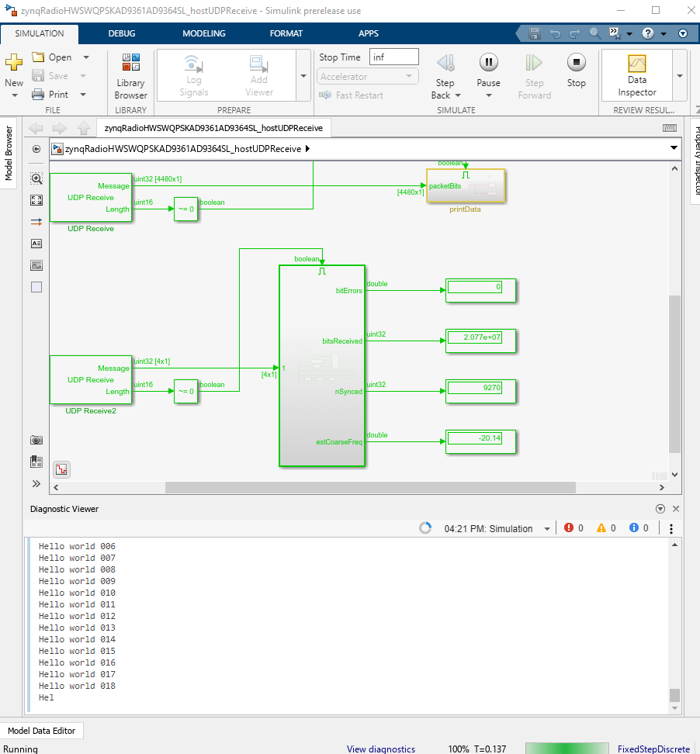Image resolution: width=700 pixels, height=754 pixels.
Task: Click the Annotation text tool icon
Action: tap(36, 244)
